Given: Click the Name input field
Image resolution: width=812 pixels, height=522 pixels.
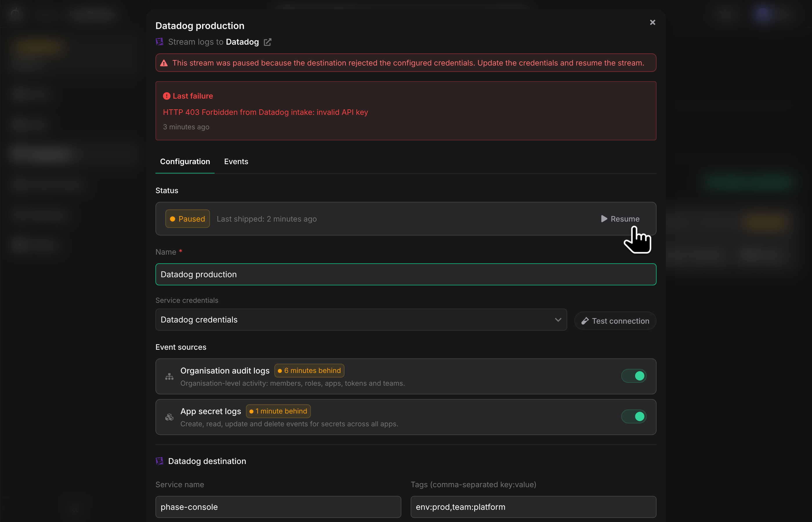Looking at the screenshot, I should pos(406,274).
